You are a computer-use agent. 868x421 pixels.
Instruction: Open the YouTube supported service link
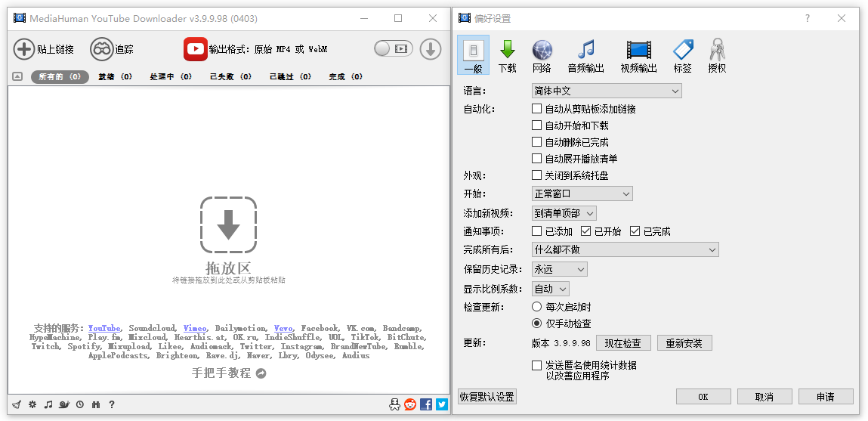coord(104,328)
